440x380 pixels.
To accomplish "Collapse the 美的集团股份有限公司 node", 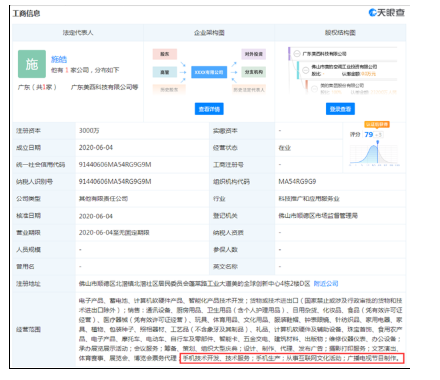I will tap(314, 88).
